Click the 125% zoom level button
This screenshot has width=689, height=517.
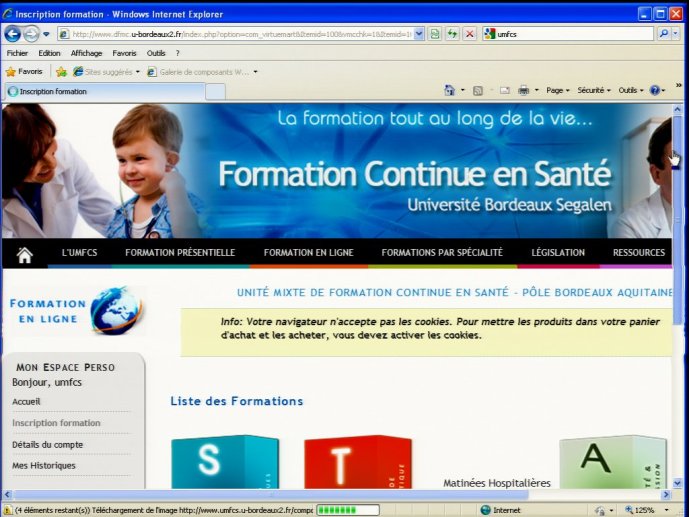click(x=640, y=510)
